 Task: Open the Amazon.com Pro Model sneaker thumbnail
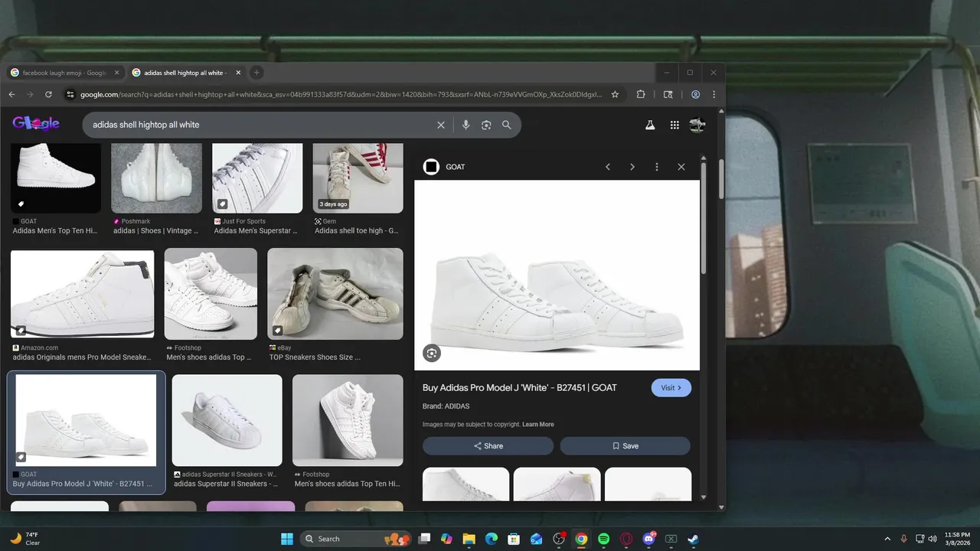click(82, 295)
